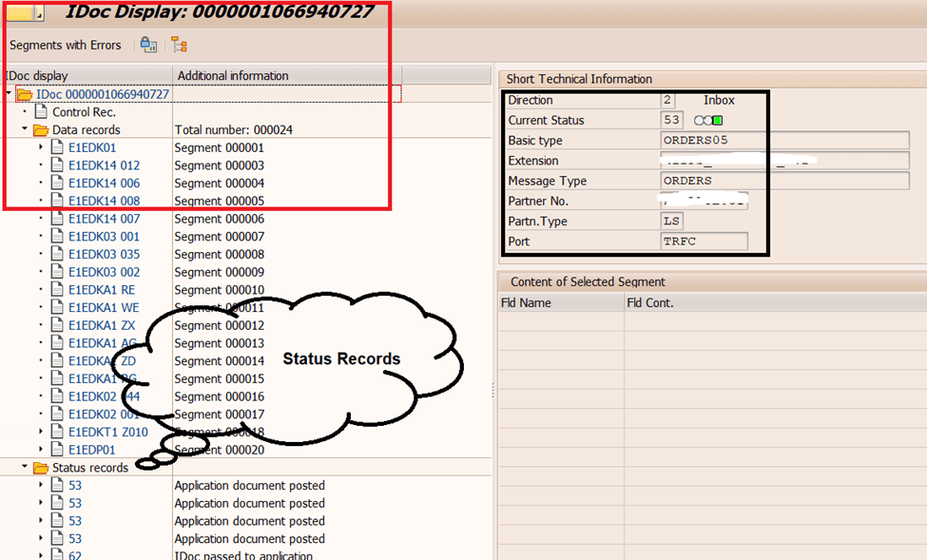
Task: Click the Segments with Errors button
Action: [x=65, y=44]
